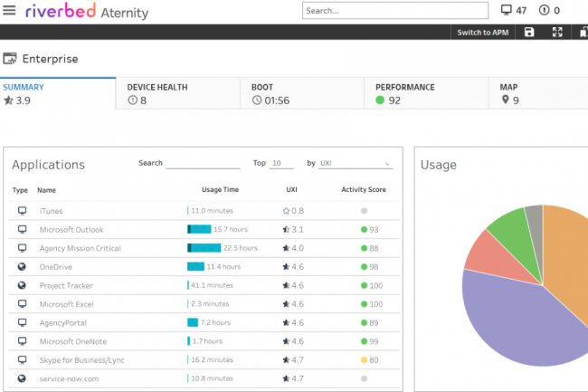Click green activity dot for OneDrive

coord(364,267)
